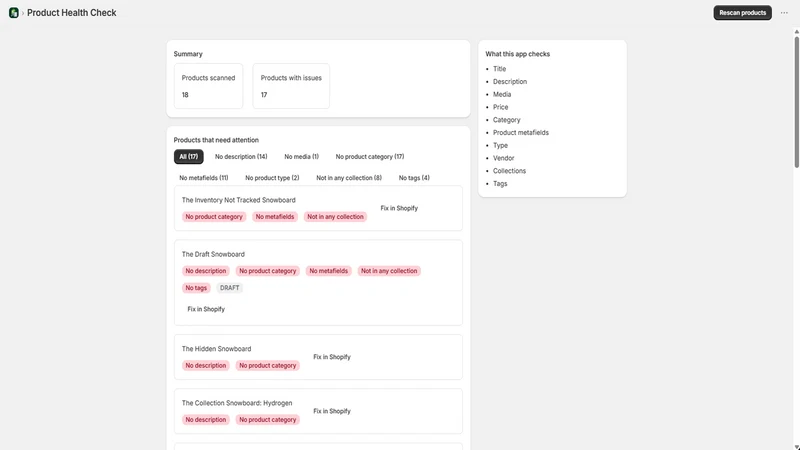This screenshot has height=450, width=800.
Task: Click Fix in Shopify for Hidden Snowboard
Action: pos(332,357)
